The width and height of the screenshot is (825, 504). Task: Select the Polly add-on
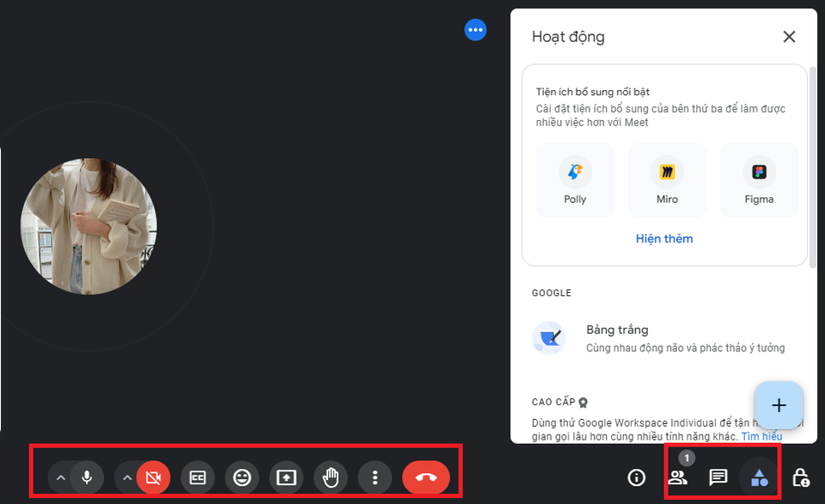[575, 179]
